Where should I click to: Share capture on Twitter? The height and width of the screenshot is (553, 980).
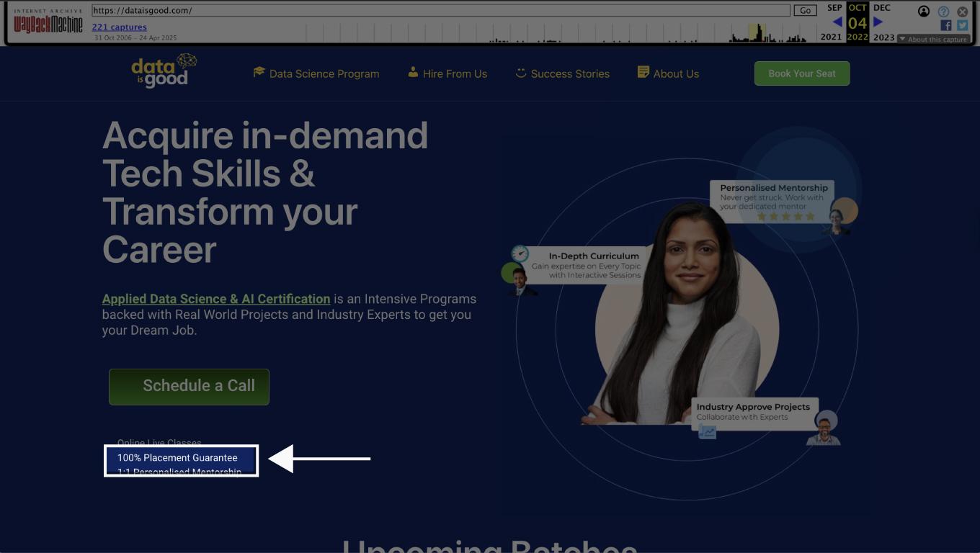click(x=962, y=25)
